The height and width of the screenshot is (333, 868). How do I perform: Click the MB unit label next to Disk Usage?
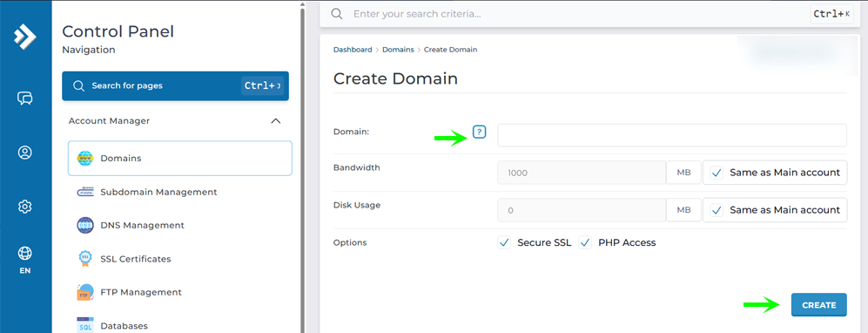click(683, 210)
